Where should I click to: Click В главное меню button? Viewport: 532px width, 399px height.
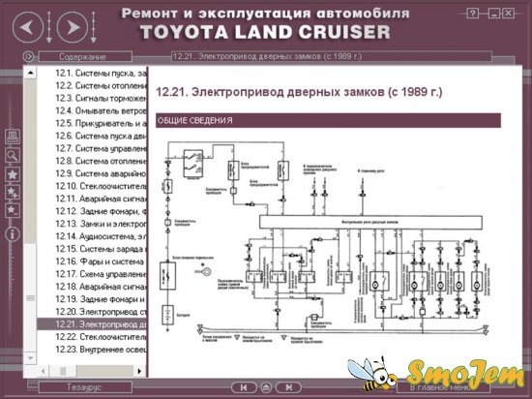pos(443,387)
